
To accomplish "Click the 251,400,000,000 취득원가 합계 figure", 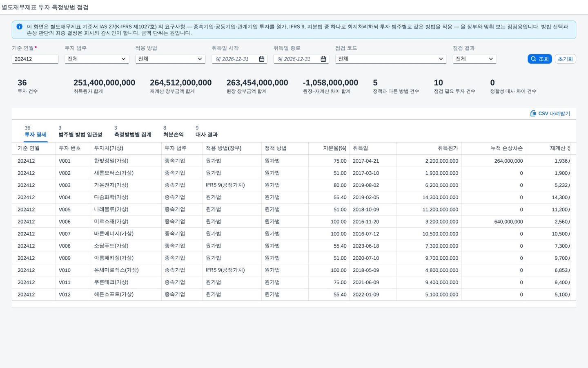I will coord(104,83).
